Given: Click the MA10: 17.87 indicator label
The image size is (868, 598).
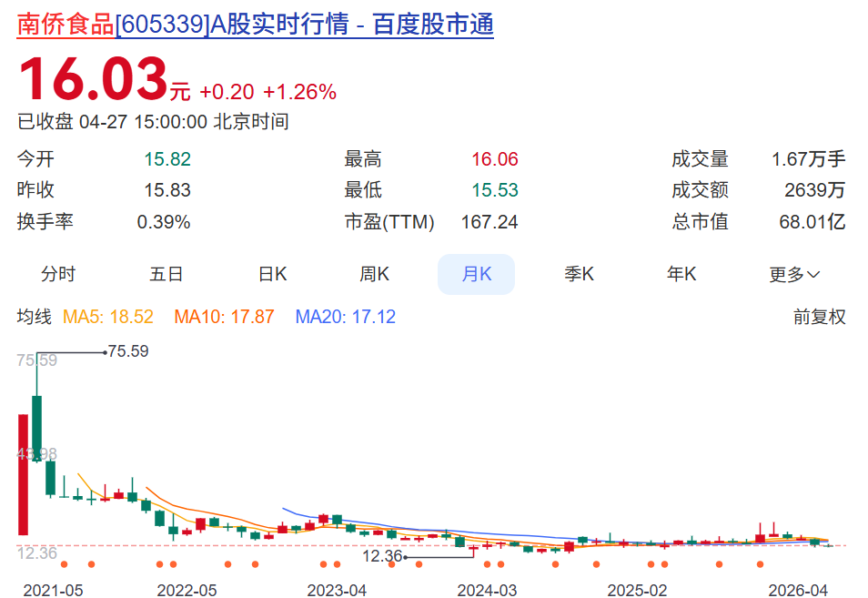Looking at the screenshot, I should 224,317.
